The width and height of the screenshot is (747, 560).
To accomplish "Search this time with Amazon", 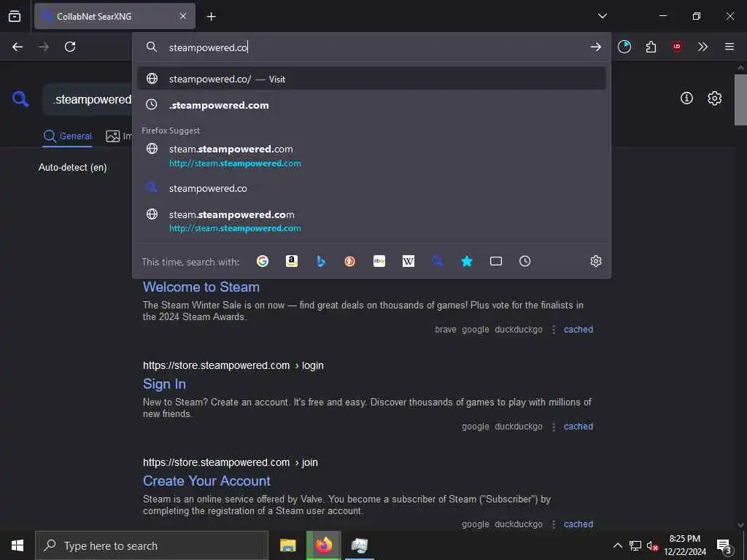I will point(292,261).
